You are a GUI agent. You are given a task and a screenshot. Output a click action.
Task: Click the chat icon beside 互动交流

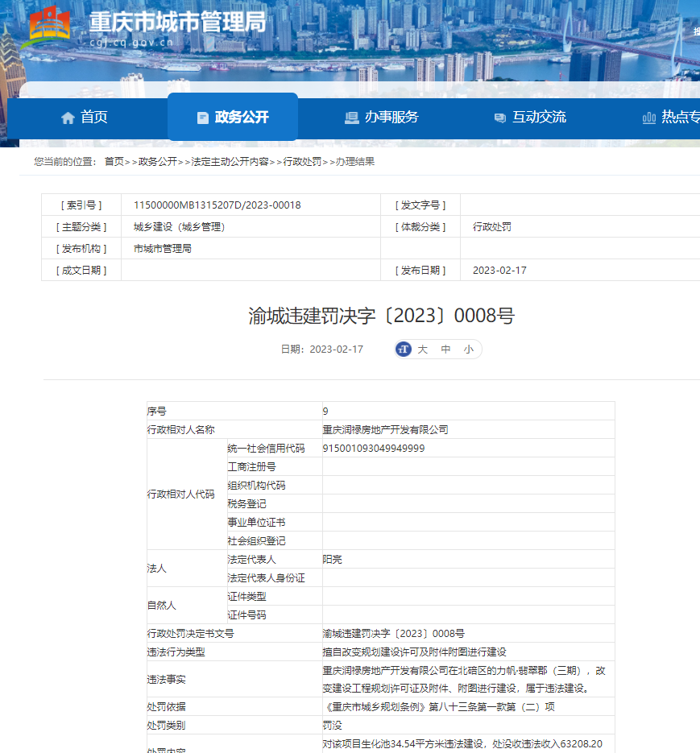[x=500, y=118]
